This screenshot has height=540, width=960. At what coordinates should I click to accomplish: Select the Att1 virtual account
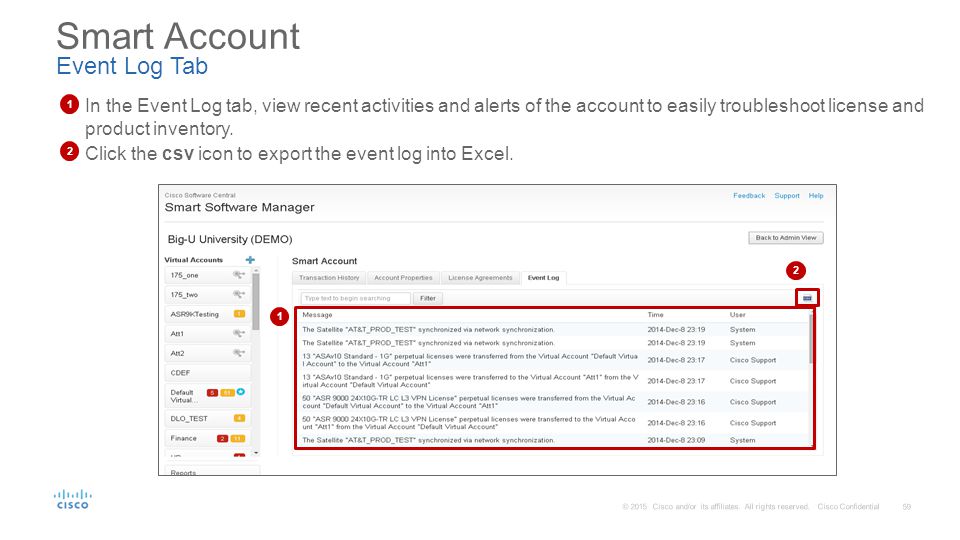pos(208,334)
